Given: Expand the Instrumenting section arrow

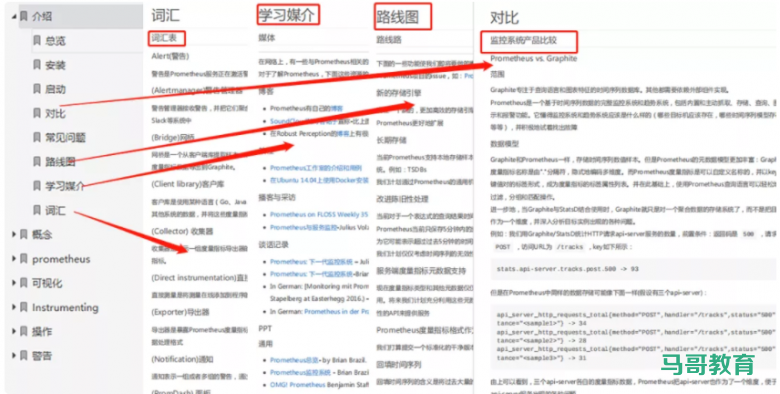Looking at the screenshot, I should 14,307.
